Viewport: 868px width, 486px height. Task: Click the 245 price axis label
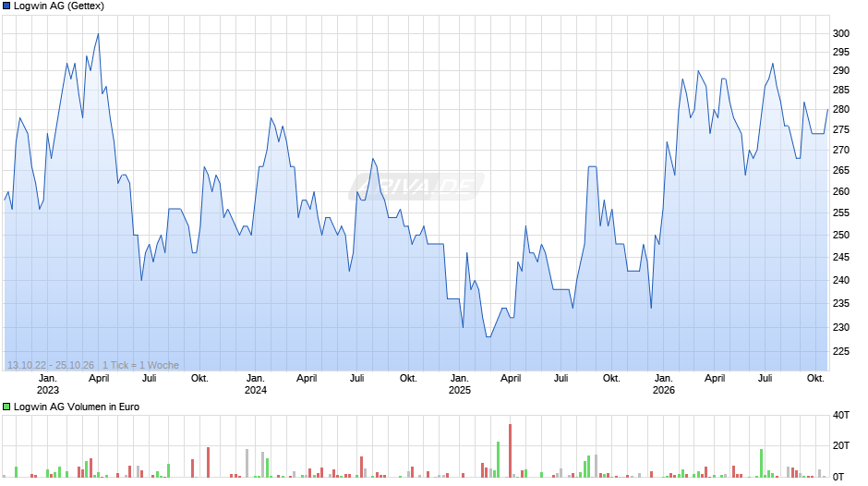tap(841, 257)
